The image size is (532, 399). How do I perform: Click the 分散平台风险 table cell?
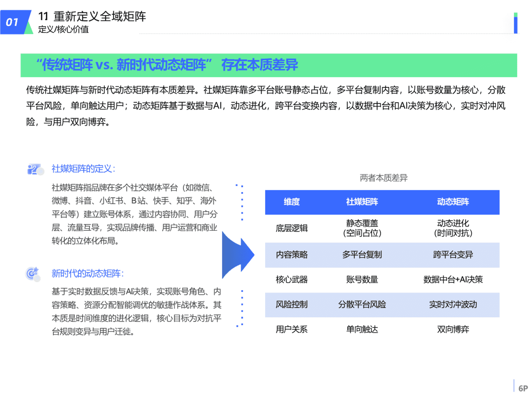362,305
